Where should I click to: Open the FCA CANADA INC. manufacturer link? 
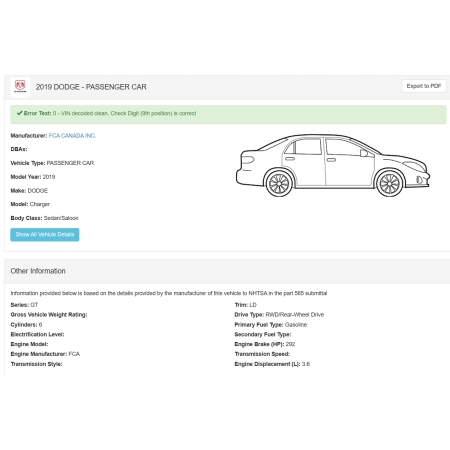click(72, 136)
